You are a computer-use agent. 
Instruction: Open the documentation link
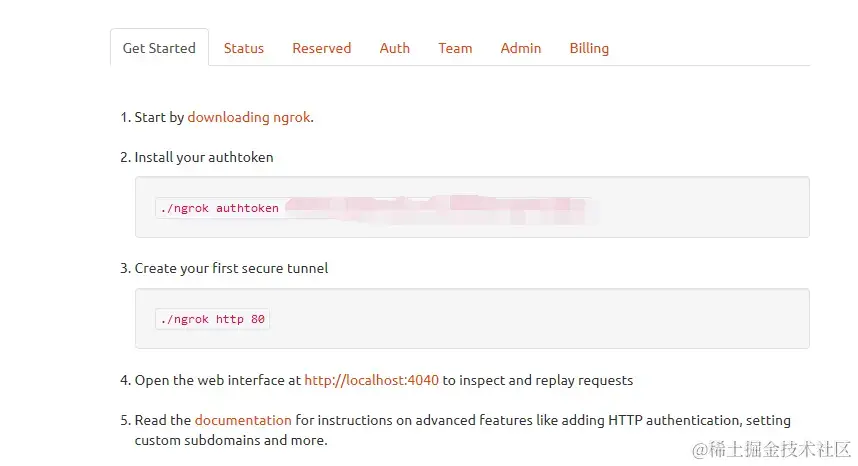point(243,420)
